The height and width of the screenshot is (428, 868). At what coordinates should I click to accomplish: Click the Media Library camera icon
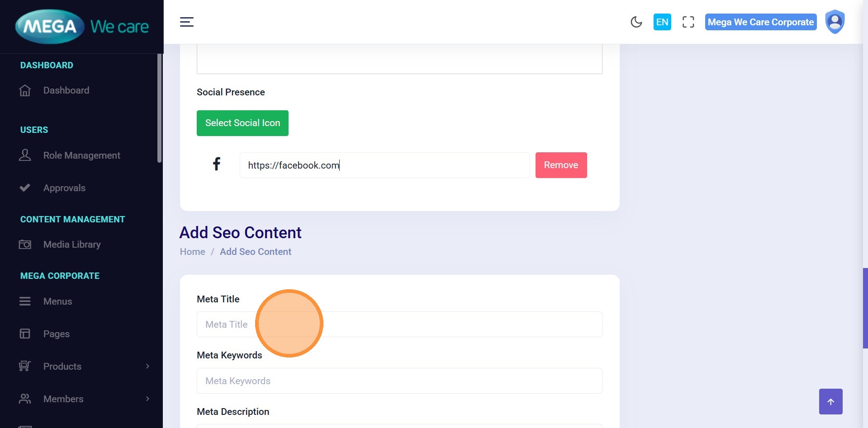pyautogui.click(x=25, y=245)
